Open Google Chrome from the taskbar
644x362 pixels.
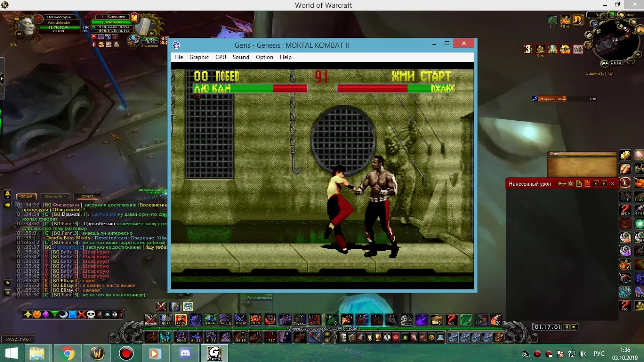coord(67,354)
